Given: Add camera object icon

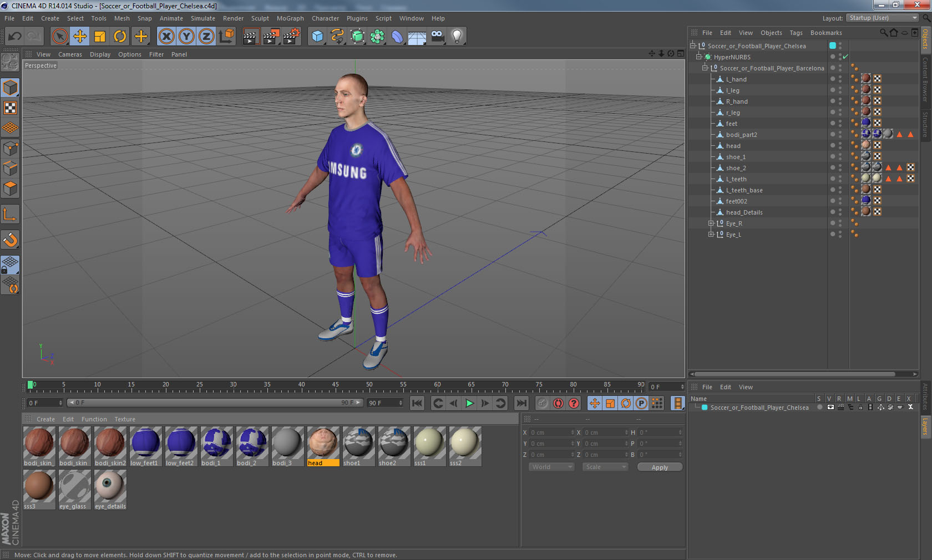Looking at the screenshot, I should pyautogui.click(x=437, y=37).
